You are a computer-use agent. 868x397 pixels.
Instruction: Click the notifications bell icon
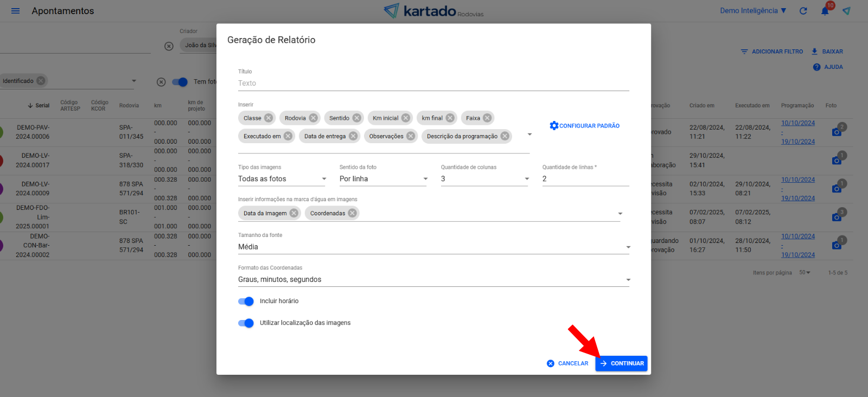pyautogui.click(x=825, y=11)
